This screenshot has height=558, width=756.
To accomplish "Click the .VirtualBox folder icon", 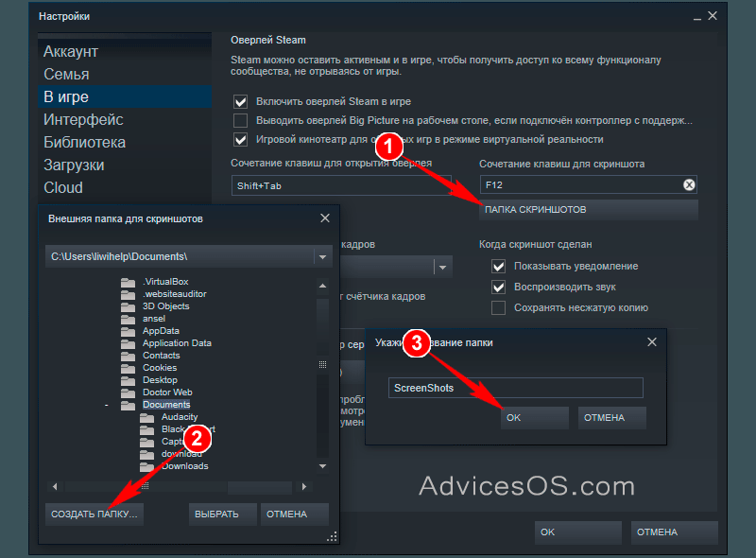I will 128,282.
